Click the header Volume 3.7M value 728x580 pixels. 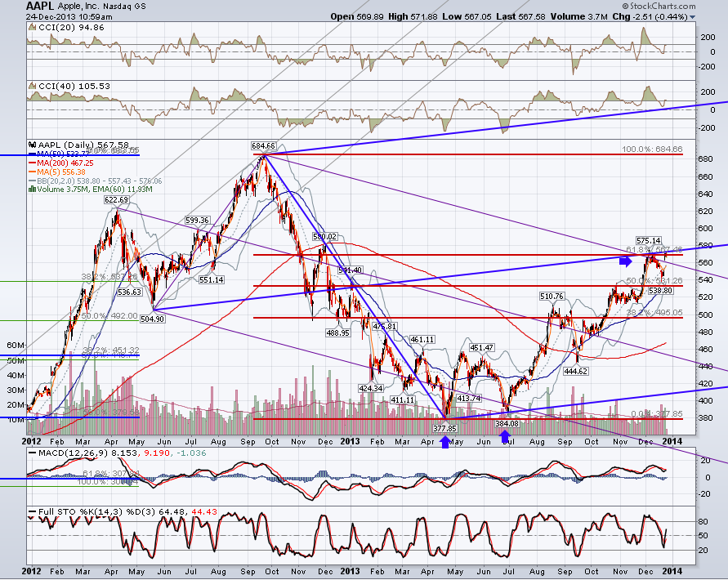tap(579, 16)
